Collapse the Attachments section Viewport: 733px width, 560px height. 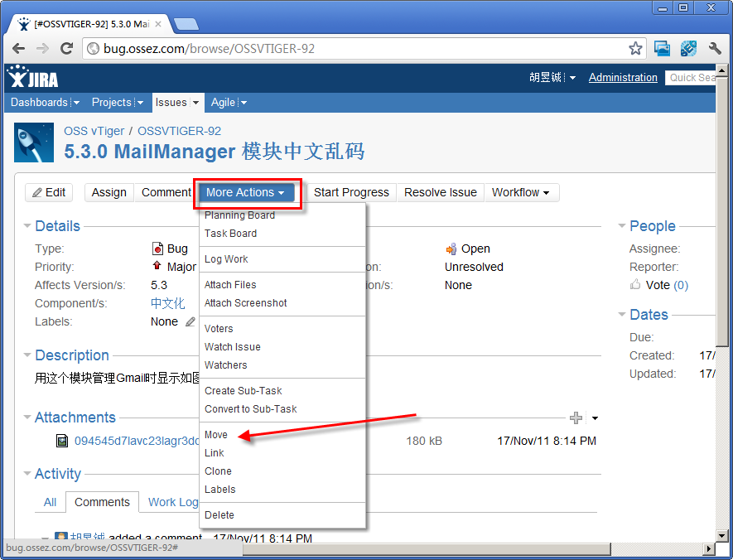(x=27, y=417)
